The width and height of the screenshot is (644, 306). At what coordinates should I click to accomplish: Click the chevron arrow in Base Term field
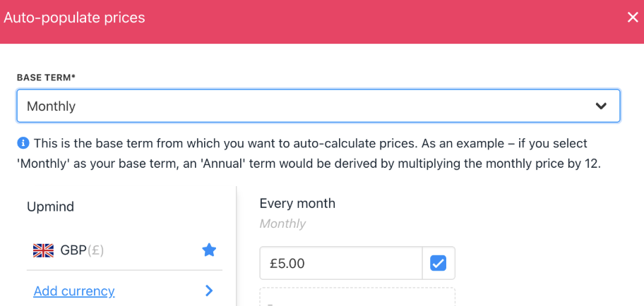click(601, 106)
